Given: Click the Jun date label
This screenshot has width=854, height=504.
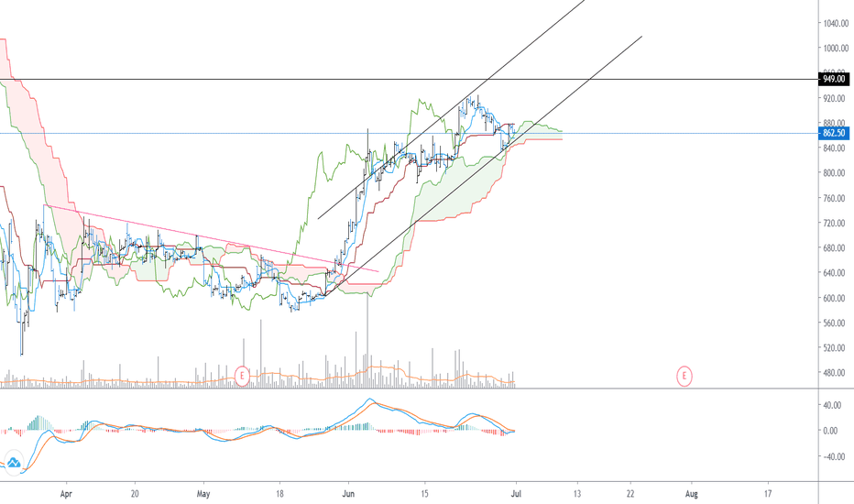Looking at the screenshot, I should point(348,494).
